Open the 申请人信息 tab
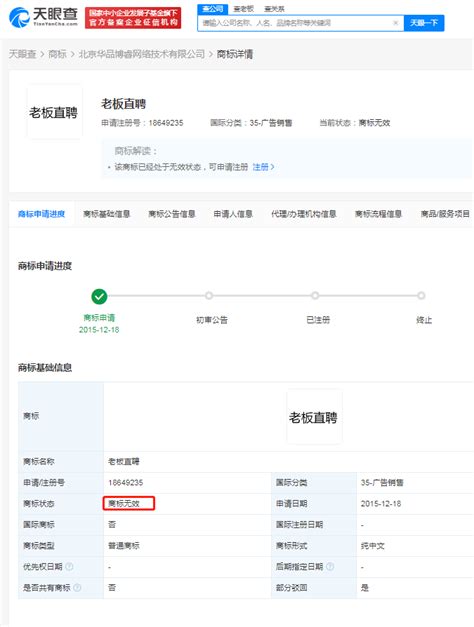 (233, 214)
